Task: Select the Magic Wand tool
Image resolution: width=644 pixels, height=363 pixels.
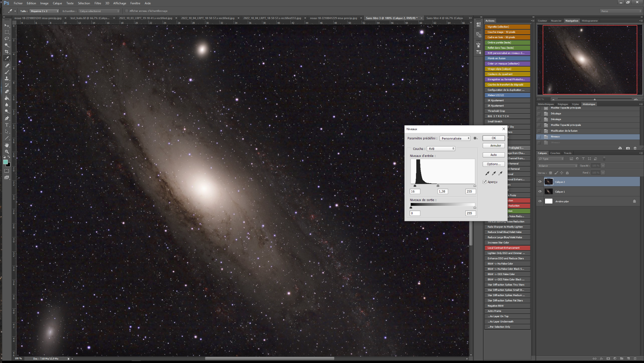Action: 7,45
